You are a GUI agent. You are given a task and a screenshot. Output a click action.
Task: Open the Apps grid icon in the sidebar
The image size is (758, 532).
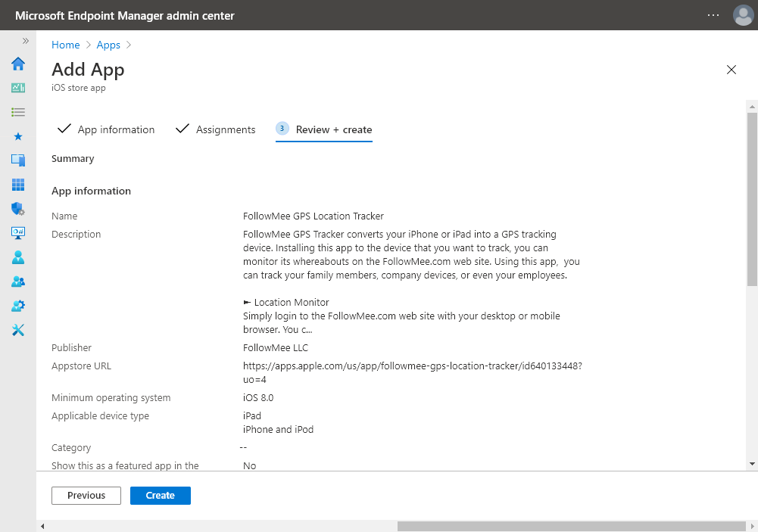coord(18,185)
